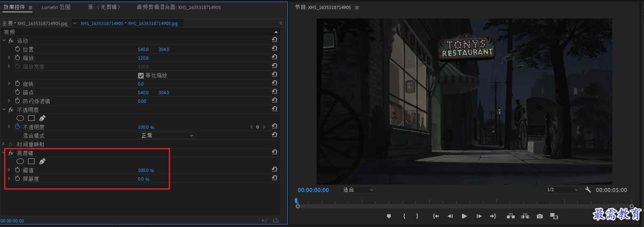
Task: Switch to 音频剪辑混合器 tab
Action: tap(179, 7)
